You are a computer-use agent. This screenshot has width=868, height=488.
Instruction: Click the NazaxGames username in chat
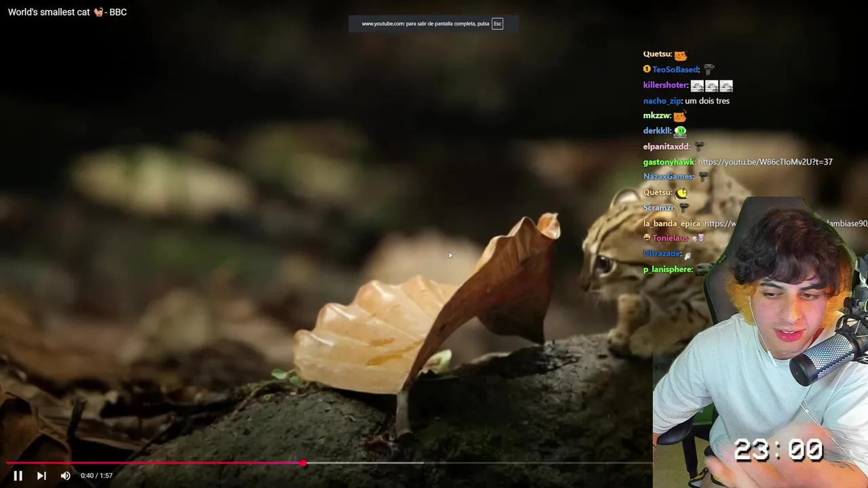click(668, 176)
